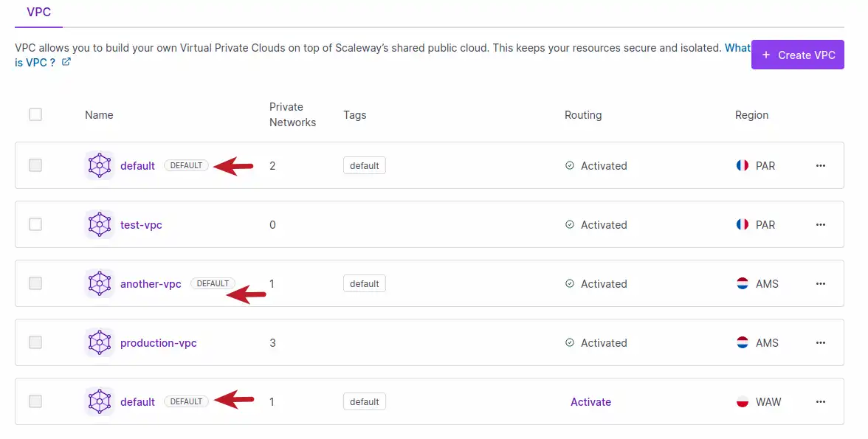Click the VPC icon beside another-vpc
Screen dimensions: 868x439
click(x=100, y=283)
